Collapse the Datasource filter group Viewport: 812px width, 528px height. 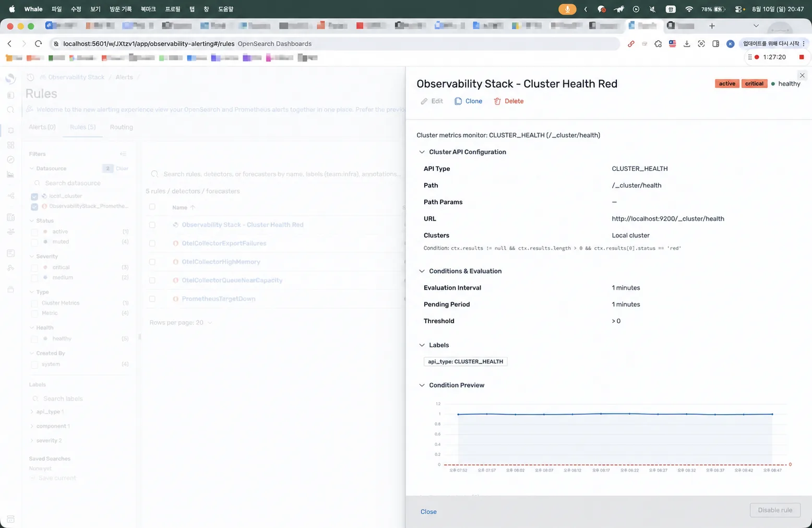coord(32,169)
